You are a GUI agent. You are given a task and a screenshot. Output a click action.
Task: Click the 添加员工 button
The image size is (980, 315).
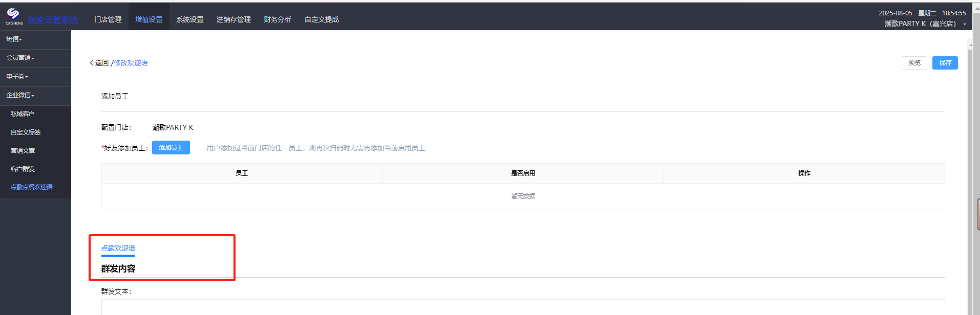[171, 148]
